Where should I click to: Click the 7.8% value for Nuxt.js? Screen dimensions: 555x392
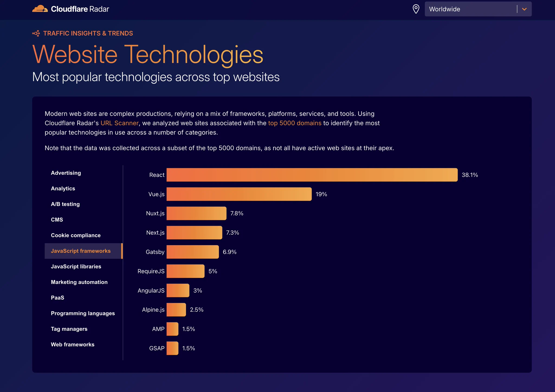pos(237,213)
